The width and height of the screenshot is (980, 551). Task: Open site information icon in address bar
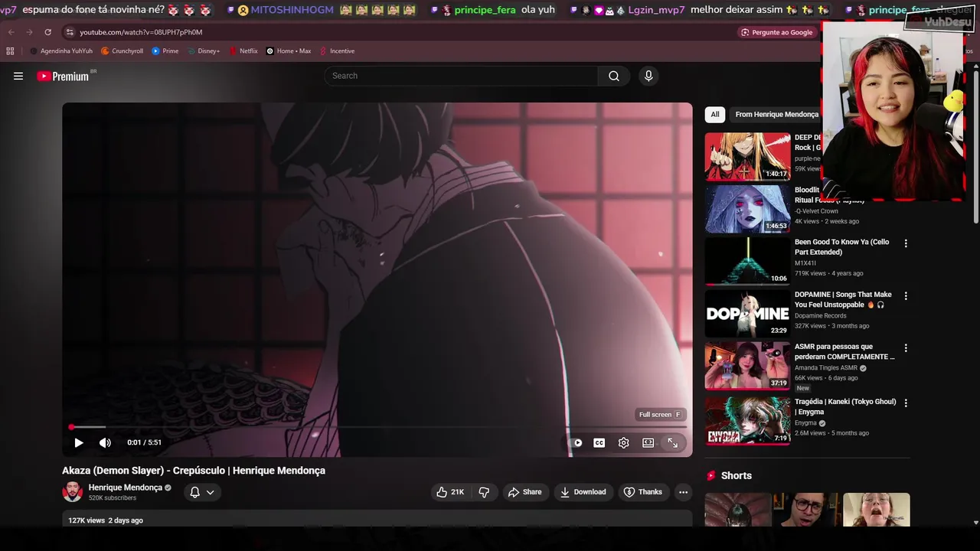tap(70, 32)
